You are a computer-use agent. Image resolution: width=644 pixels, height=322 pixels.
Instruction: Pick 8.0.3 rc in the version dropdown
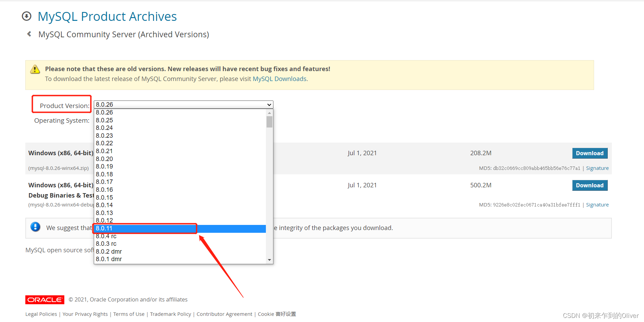point(180,244)
